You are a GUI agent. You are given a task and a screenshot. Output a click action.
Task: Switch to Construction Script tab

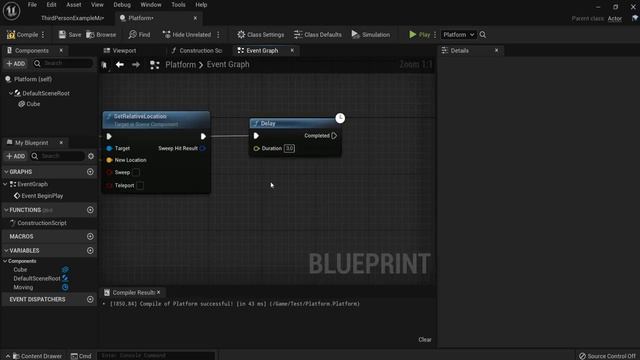pos(197,51)
